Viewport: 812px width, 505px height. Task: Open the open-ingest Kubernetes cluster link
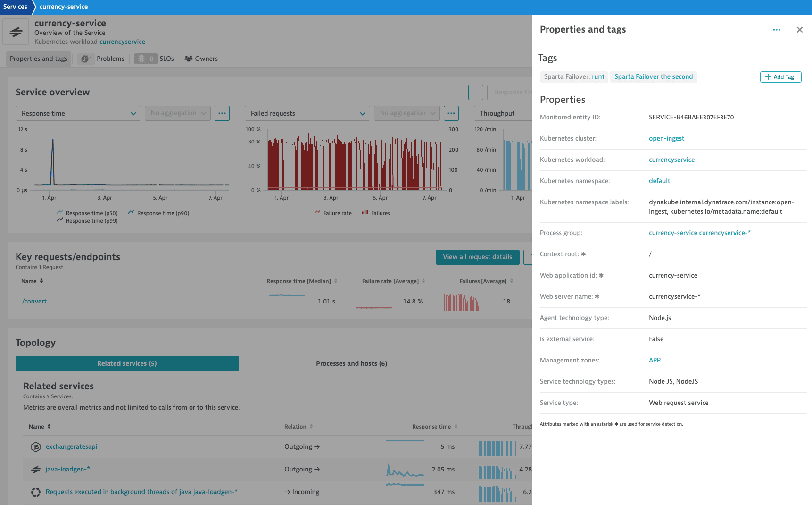point(666,139)
